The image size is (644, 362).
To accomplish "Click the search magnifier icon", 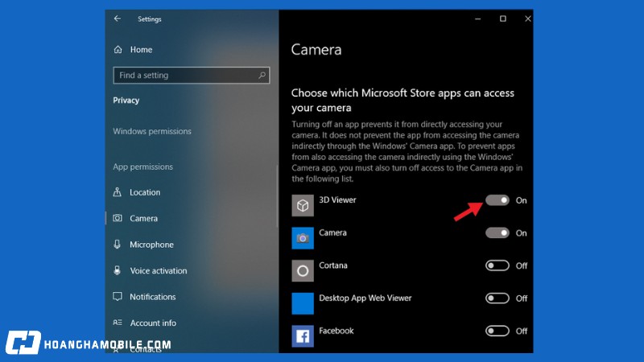I will coord(262,75).
